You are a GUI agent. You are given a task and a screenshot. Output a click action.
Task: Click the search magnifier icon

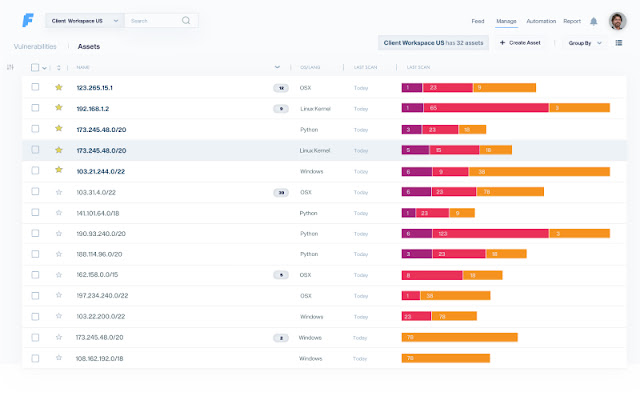(x=186, y=20)
